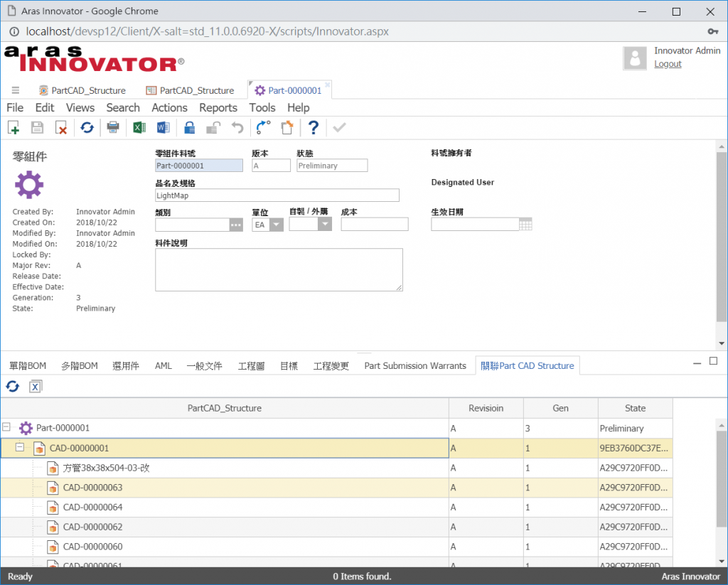Select the 關聯Part CAD Structure tab

tap(528, 366)
